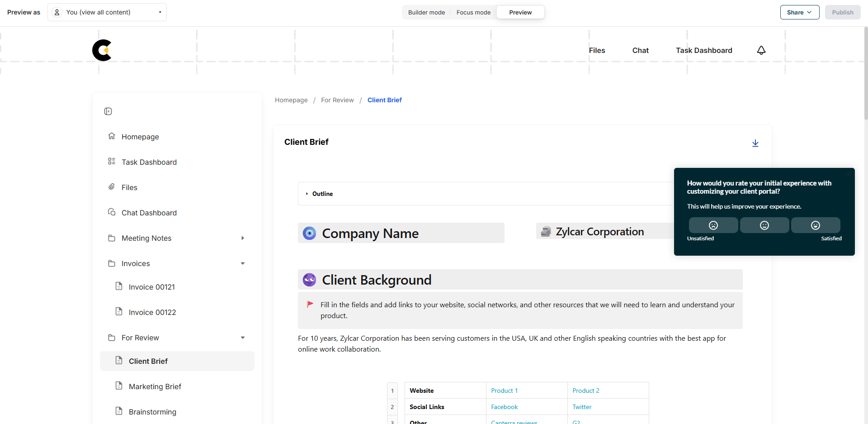Image resolution: width=868 pixels, height=424 pixels.
Task: Open the Preview as selector field
Action: tap(107, 12)
